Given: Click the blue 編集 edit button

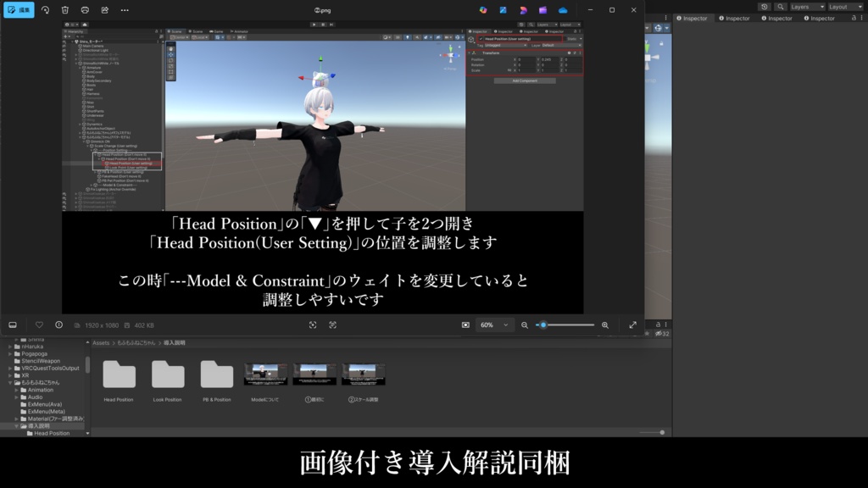Looking at the screenshot, I should pyautogui.click(x=19, y=10).
